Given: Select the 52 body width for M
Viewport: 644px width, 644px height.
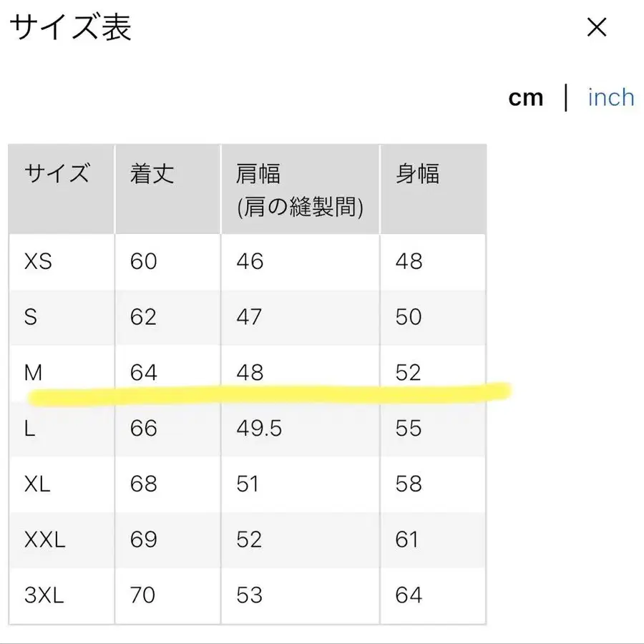Looking at the screenshot, I should coord(409,371).
